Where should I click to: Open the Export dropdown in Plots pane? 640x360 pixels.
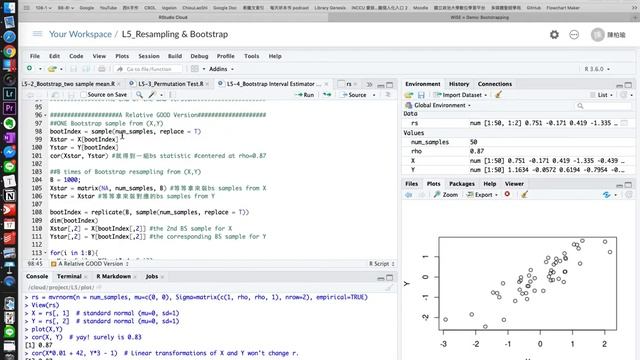pyautogui.click(x=483, y=195)
